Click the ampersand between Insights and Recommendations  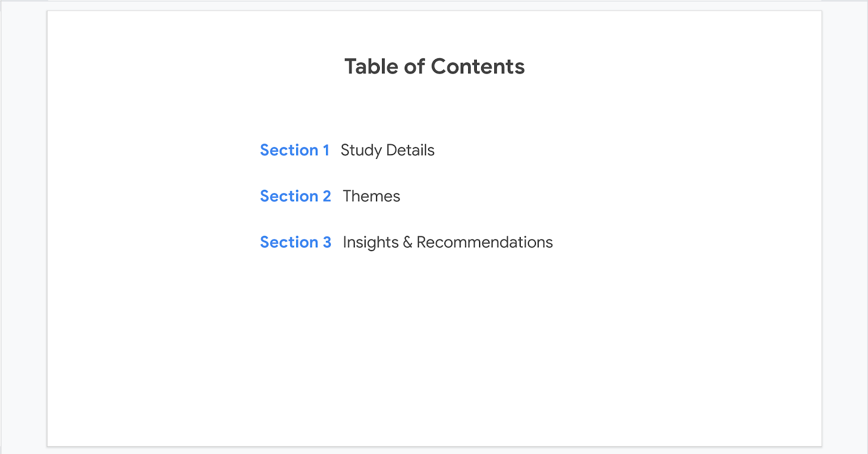(407, 242)
